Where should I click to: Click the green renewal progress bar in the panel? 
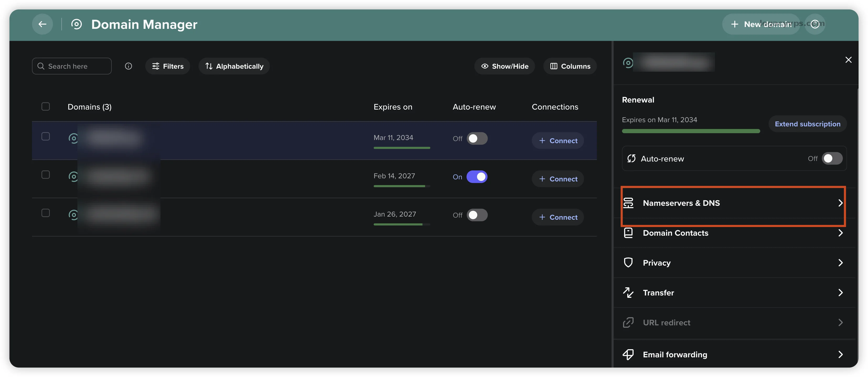[691, 131]
